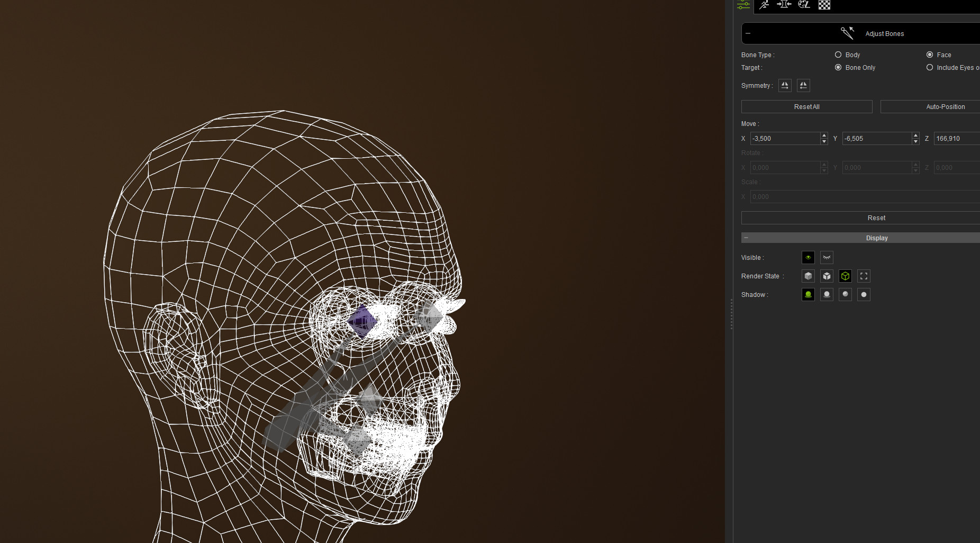Select second shadow option with ground shadow
Image resolution: width=980 pixels, height=543 pixels.
click(827, 294)
